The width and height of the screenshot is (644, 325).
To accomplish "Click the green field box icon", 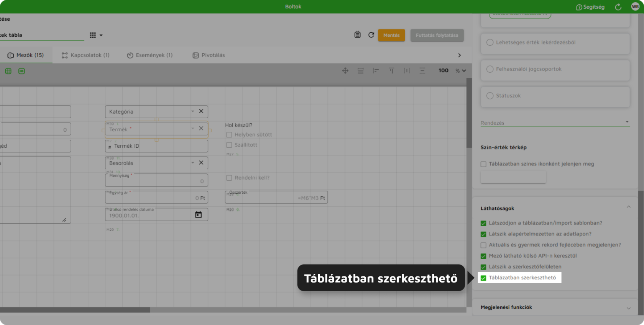I will click(x=22, y=71).
